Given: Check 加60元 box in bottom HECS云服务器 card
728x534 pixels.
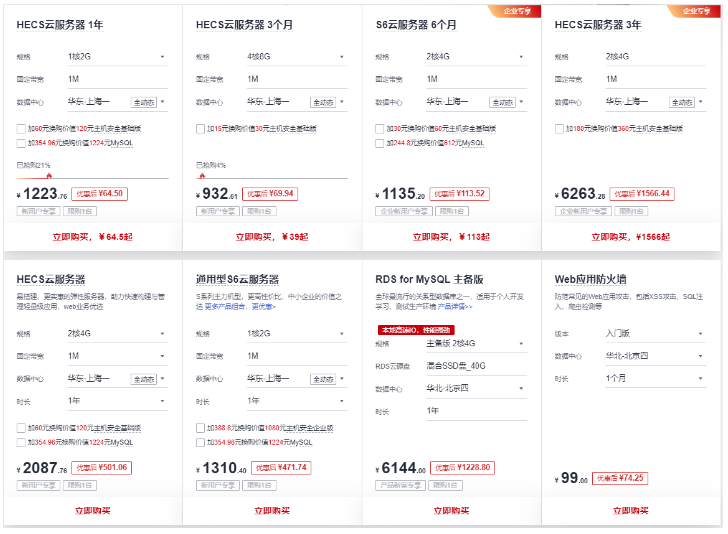Looking at the screenshot, I should 21,428.
